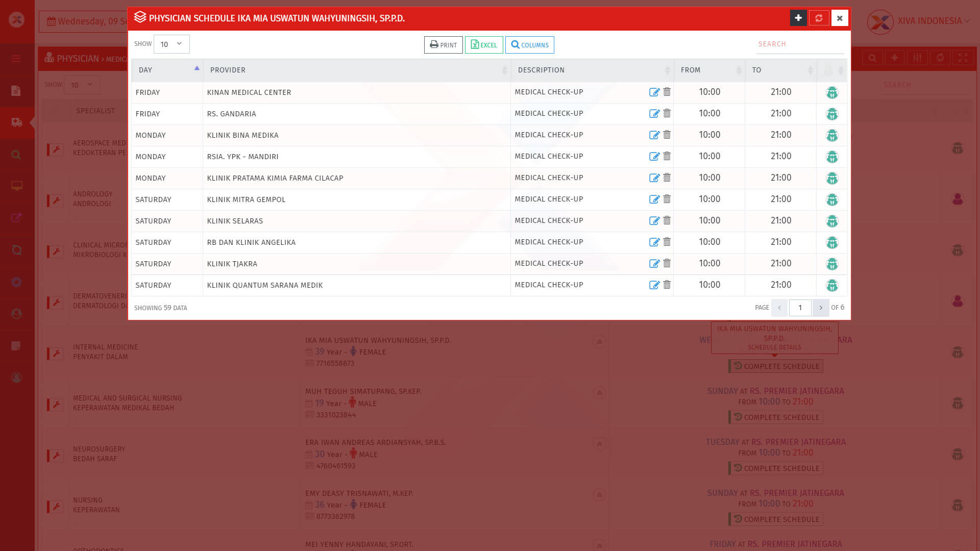This screenshot has height=551, width=980.
Task: Open Complete Schedule for Muh Teguh Simatupang
Action: tap(776, 417)
